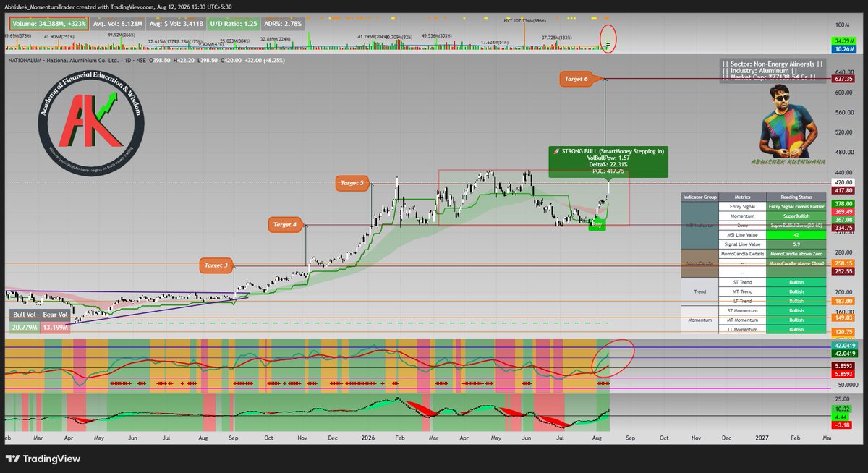Click the -50.0000 indicator scale label
The height and width of the screenshot is (473, 868).
pyautogui.click(x=846, y=385)
